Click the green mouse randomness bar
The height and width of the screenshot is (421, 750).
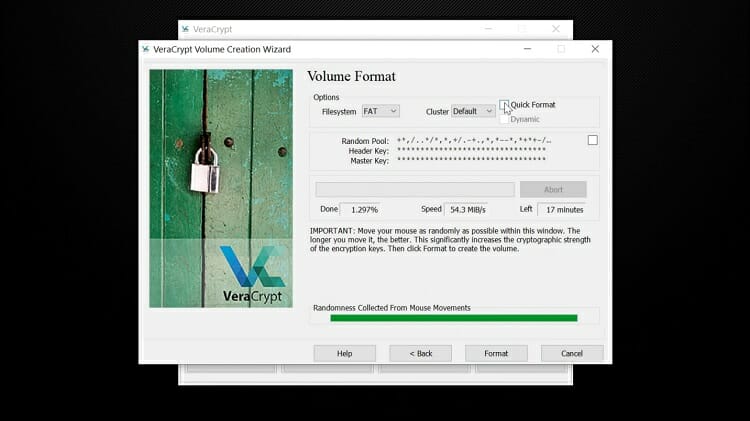coord(453,318)
